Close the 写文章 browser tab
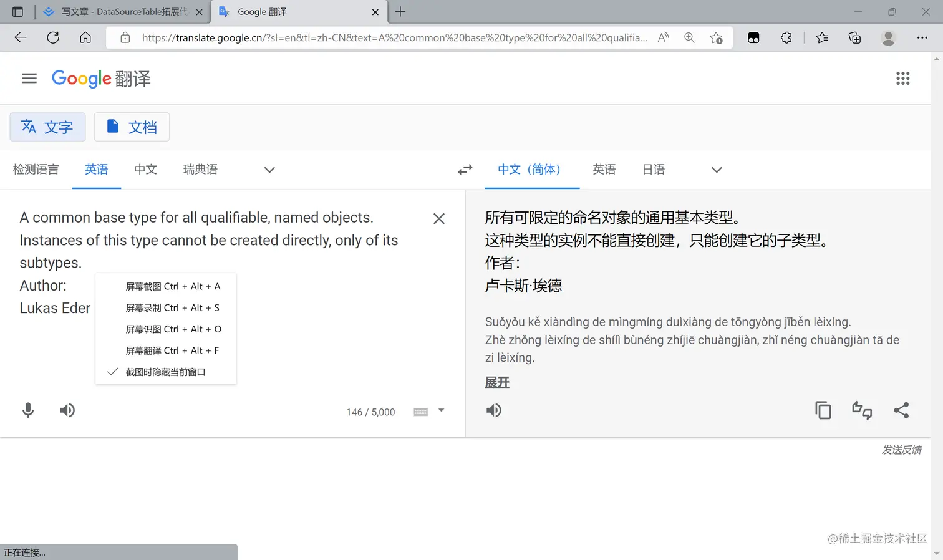Image resolution: width=943 pixels, height=560 pixels. coord(199,12)
